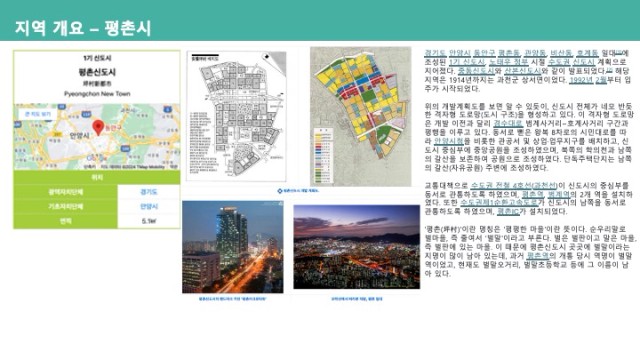Click the red location pin on the map
The width and height of the screenshot is (640, 360).
point(98,127)
